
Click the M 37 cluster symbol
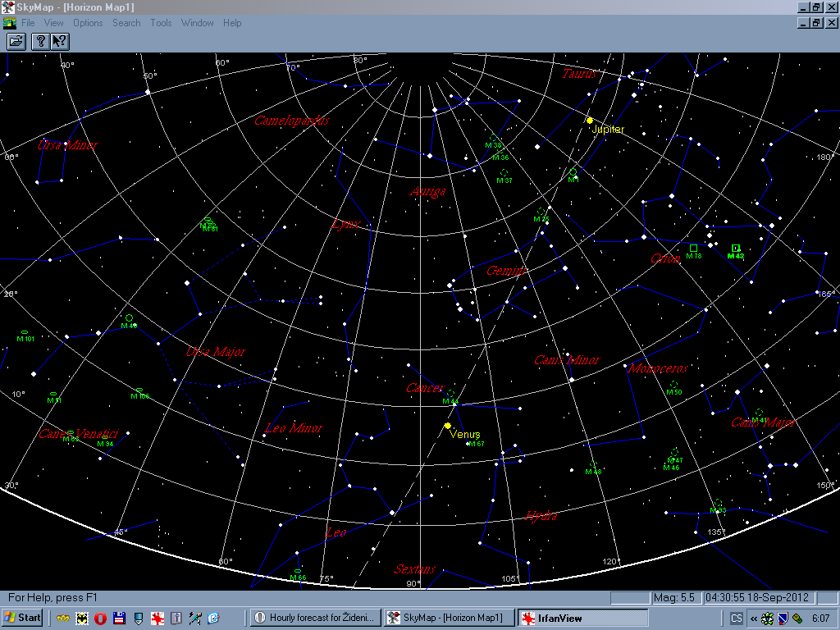(x=504, y=172)
